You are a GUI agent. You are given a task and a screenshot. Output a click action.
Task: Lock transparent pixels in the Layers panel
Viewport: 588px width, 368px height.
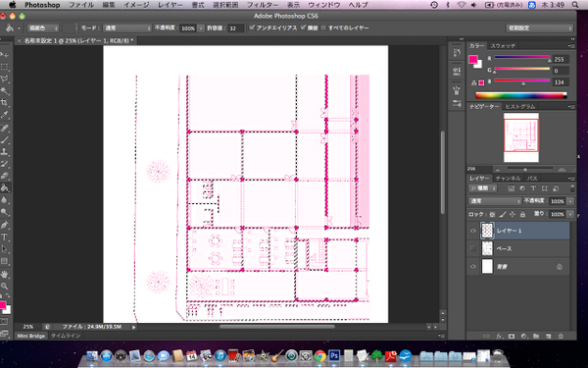pos(492,214)
